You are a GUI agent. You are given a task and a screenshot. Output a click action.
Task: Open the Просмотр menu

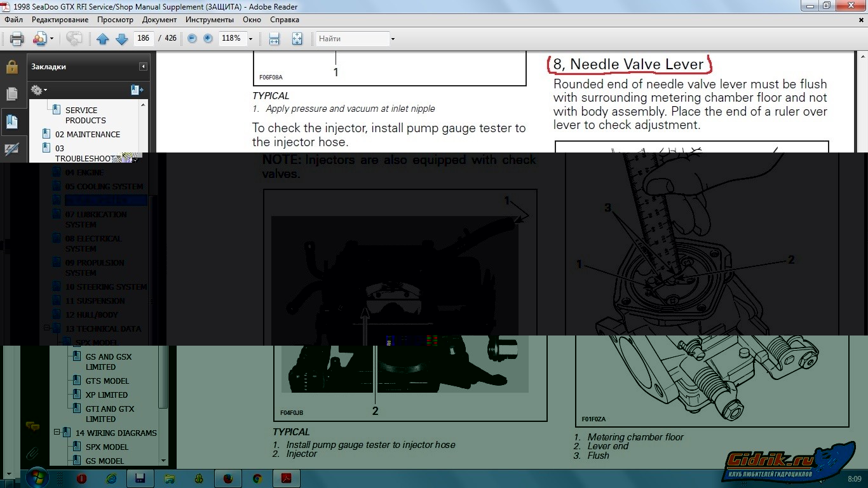115,20
